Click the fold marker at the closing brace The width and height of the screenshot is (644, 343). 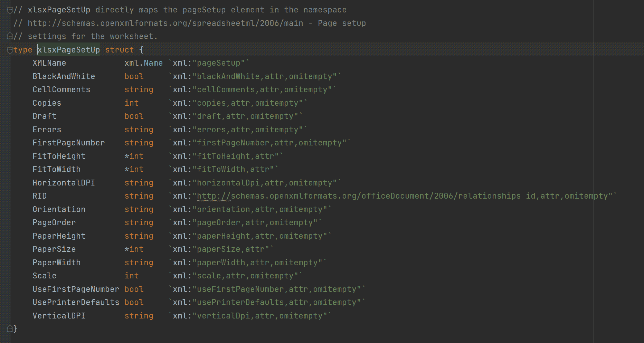pyautogui.click(x=10, y=328)
